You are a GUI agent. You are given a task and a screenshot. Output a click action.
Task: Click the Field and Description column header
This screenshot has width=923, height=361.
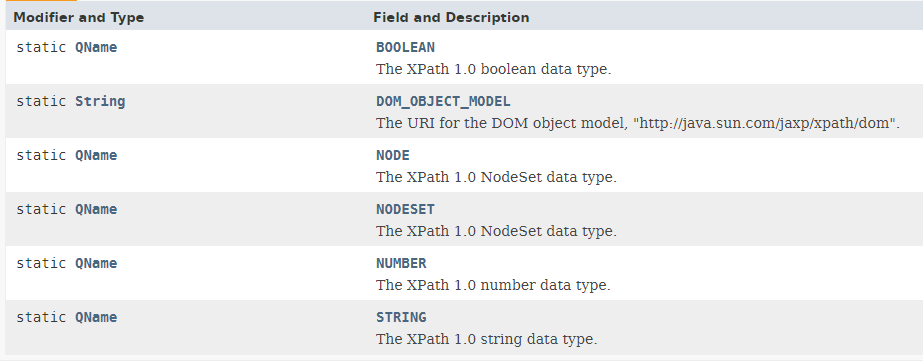pyautogui.click(x=451, y=18)
